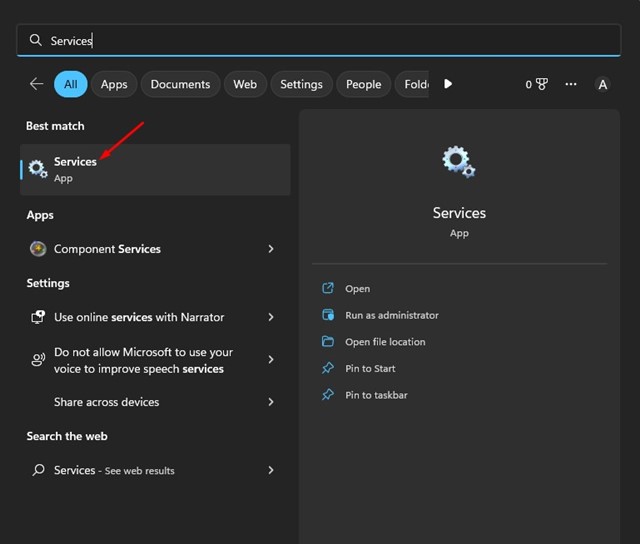
Task: Click the large Services gear icon in preview
Action: click(x=459, y=162)
